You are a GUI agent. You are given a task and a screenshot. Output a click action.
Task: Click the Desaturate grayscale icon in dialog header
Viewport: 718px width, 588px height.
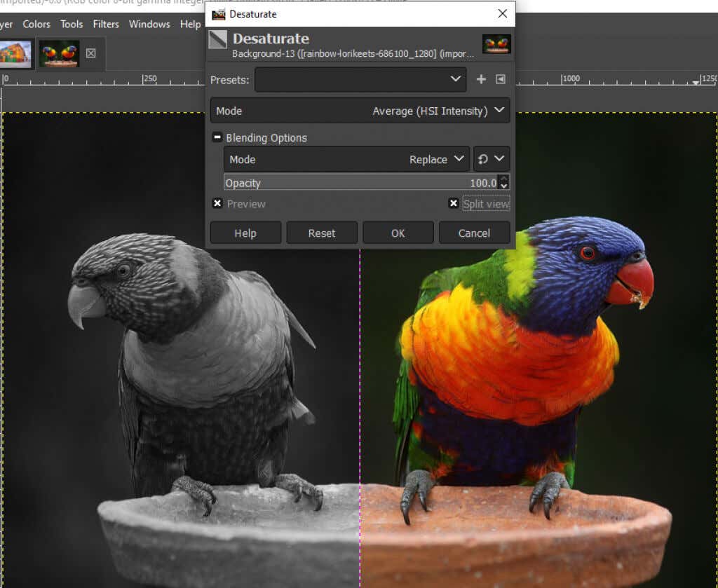coord(217,39)
